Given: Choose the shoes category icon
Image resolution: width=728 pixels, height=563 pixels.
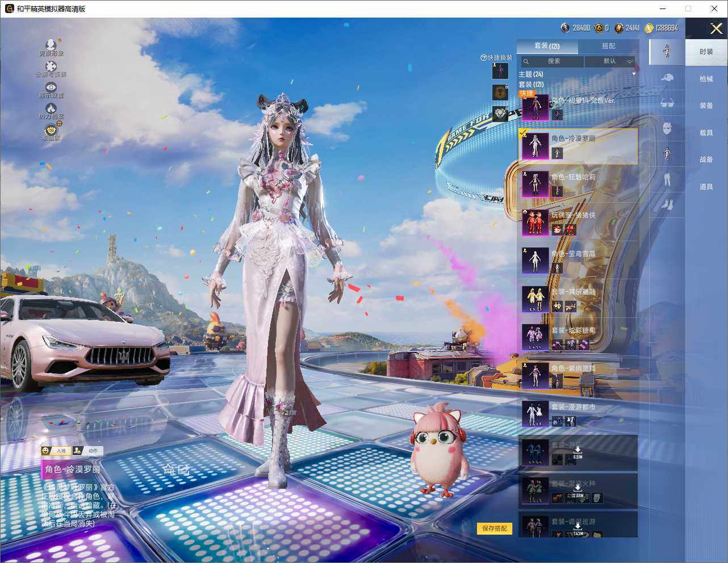Looking at the screenshot, I should [667, 204].
